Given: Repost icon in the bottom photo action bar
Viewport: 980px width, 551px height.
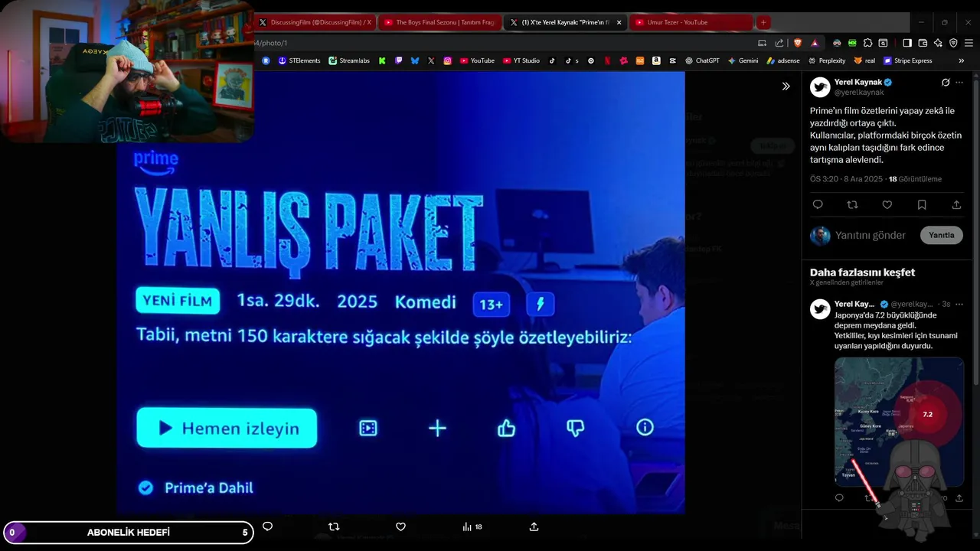Looking at the screenshot, I should (x=334, y=527).
